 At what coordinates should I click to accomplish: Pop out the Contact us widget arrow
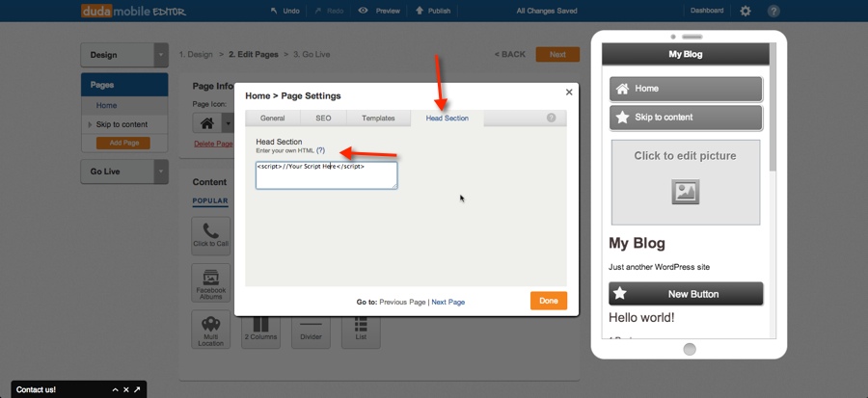coord(137,389)
